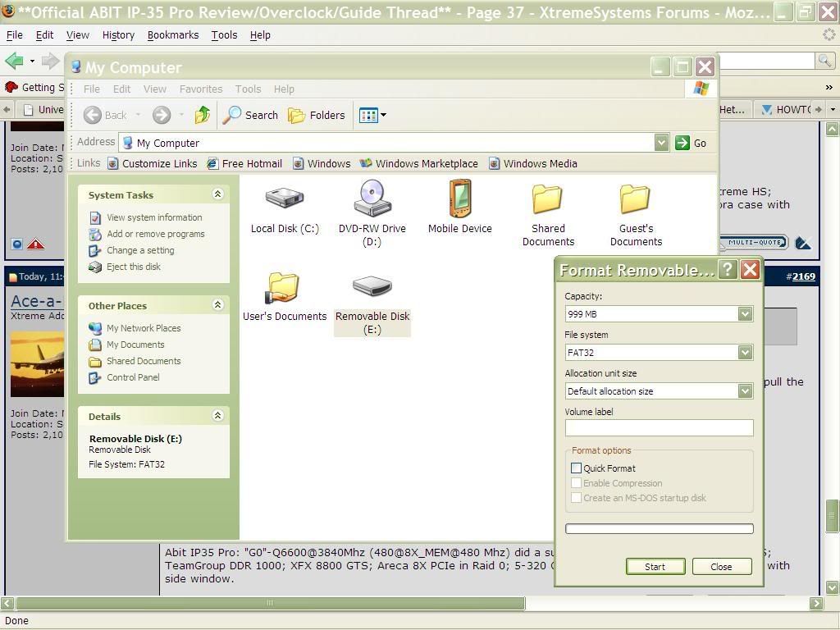
Task: Open the Tools menu in My Computer
Action: pyautogui.click(x=248, y=89)
